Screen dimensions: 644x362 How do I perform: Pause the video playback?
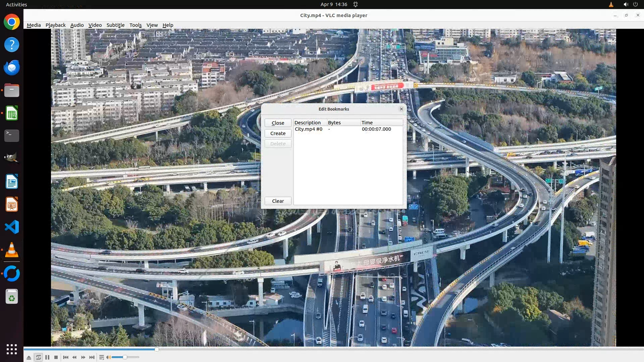[47, 357]
